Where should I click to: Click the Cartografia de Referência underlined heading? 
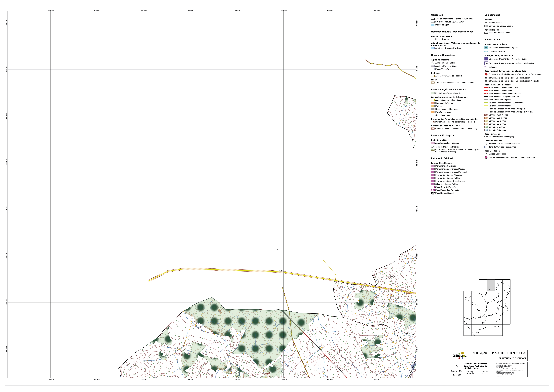(510, 363)
